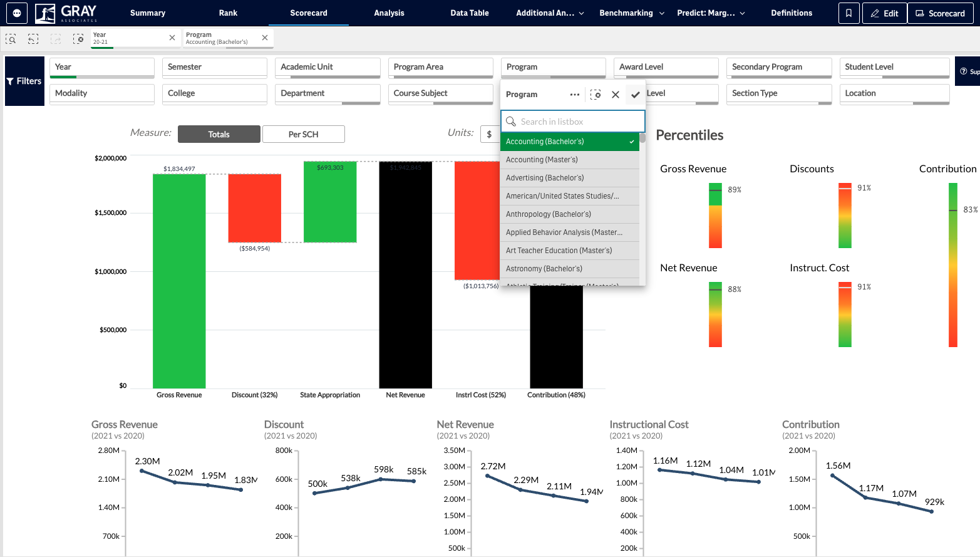Remove the Program Accounting selection chip

pos(265,38)
